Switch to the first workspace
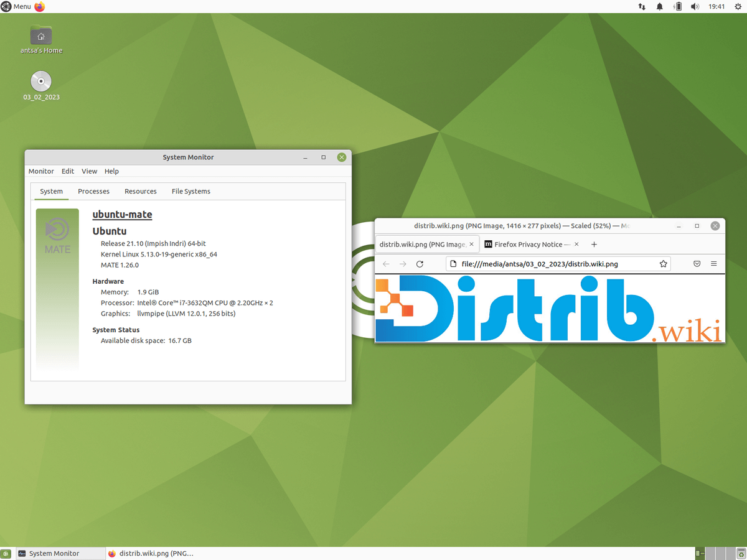The height and width of the screenshot is (560, 747). point(700,553)
